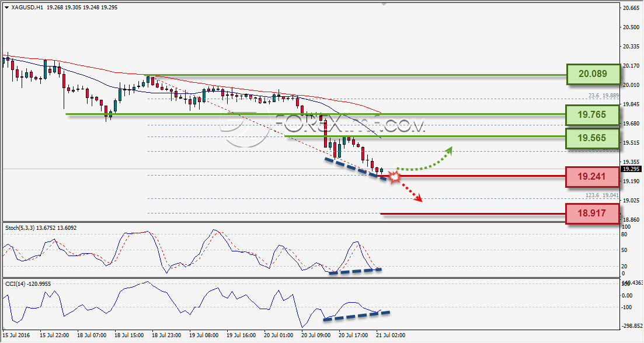Click the 20 level on the Stochastic scale
The height and width of the screenshot is (343, 644).
(x=625, y=266)
